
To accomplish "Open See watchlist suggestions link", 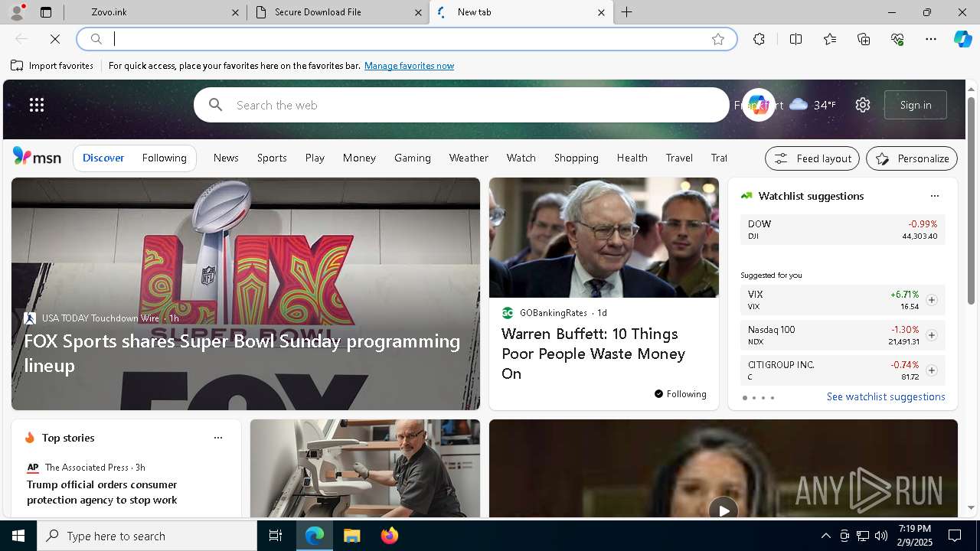I will pos(886,396).
